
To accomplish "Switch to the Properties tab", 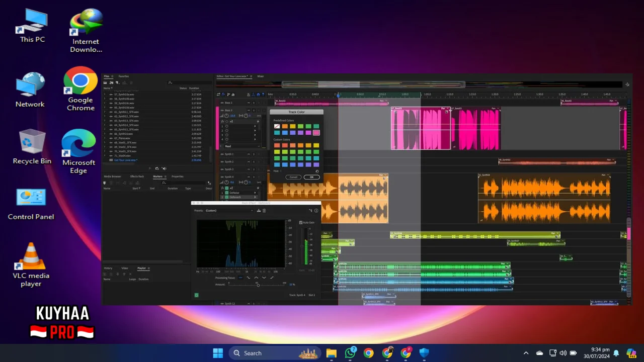I will point(178,176).
